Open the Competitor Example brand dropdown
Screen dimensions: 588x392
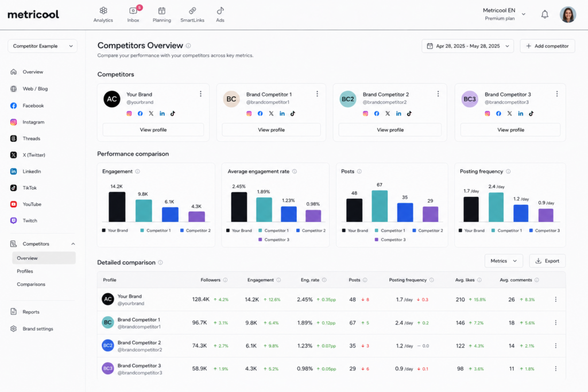42,46
